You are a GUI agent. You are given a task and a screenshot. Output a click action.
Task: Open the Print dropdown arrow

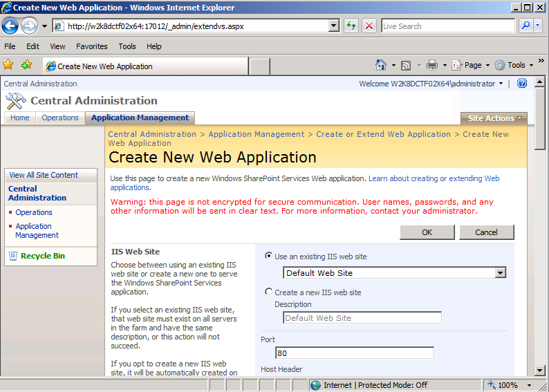click(445, 66)
